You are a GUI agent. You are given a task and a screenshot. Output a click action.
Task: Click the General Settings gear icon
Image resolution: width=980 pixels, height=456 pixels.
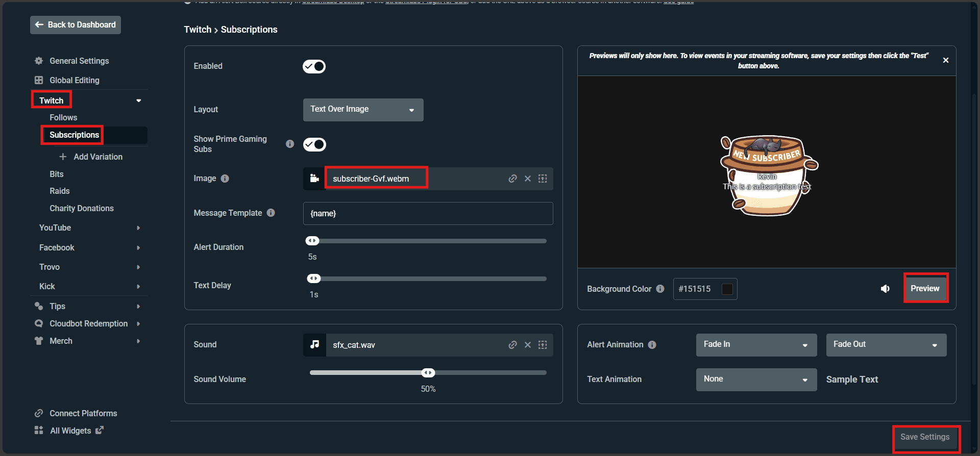(39, 61)
